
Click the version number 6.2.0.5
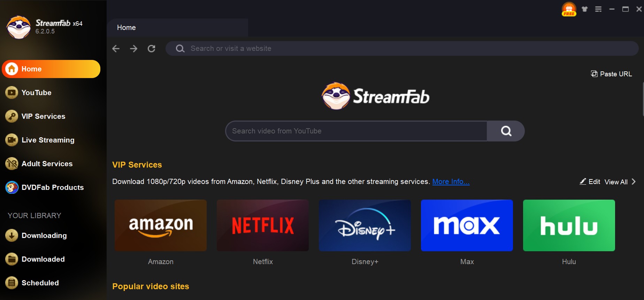coord(45,31)
